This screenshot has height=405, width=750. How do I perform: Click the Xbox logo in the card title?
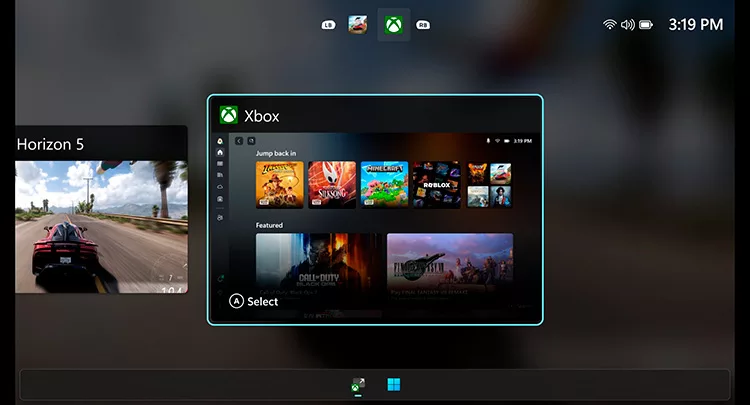(x=229, y=115)
